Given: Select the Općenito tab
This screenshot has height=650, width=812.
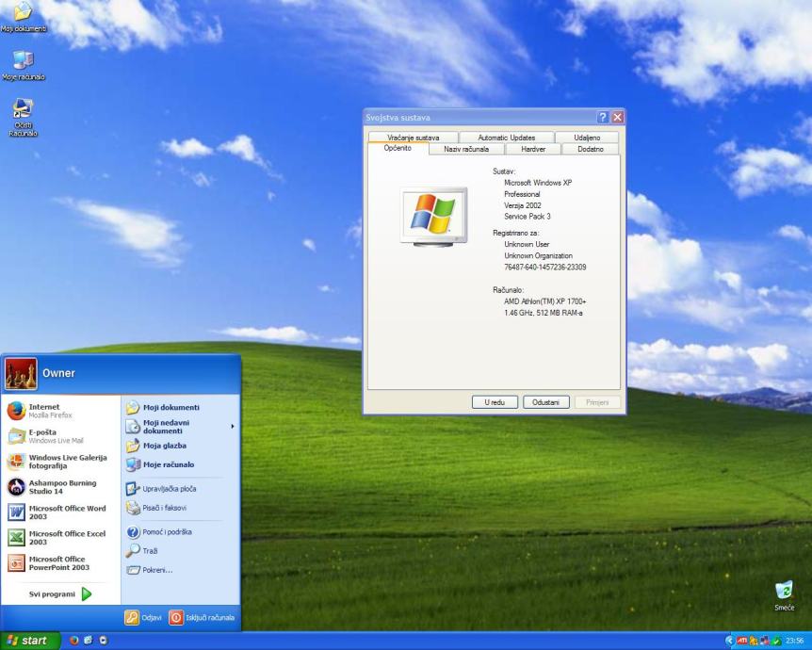Looking at the screenshot, I should [398, 148].
